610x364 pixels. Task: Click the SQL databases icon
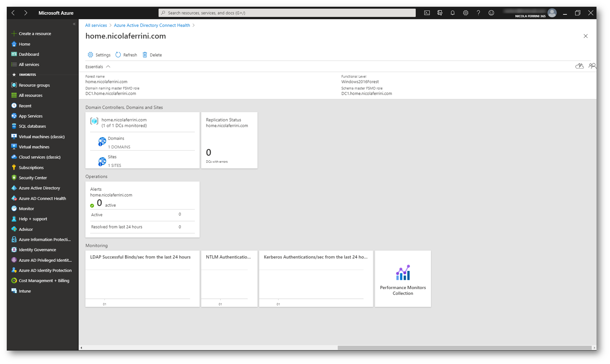click(14, 126)
